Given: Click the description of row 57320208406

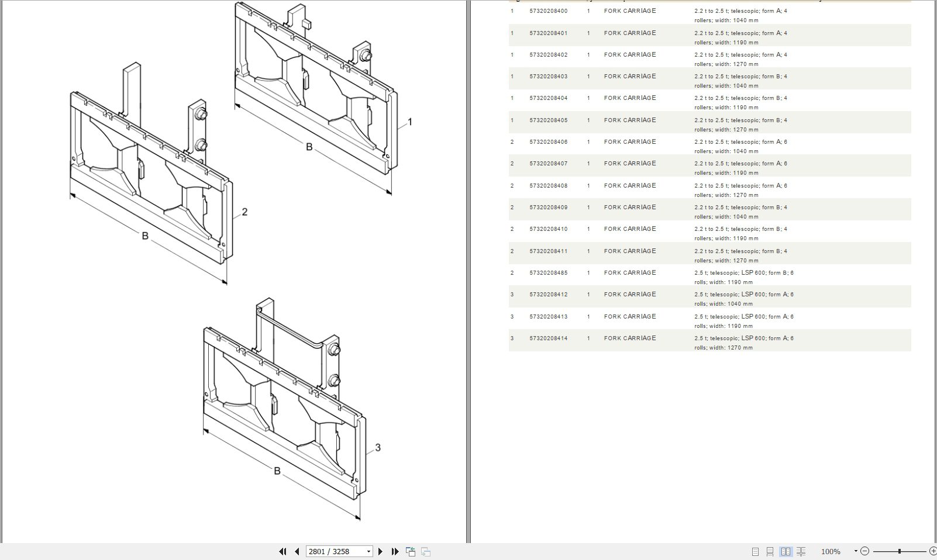Looking at the screenshot, I should pos(740,147).
